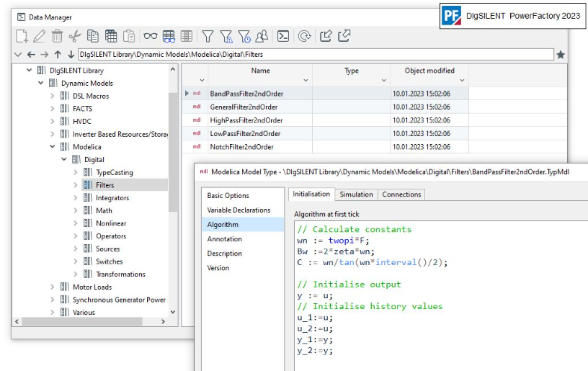The height and width of the screenshot is (371, 588).
Task: Click the Edit Object pencil icon
Action: 40,36
